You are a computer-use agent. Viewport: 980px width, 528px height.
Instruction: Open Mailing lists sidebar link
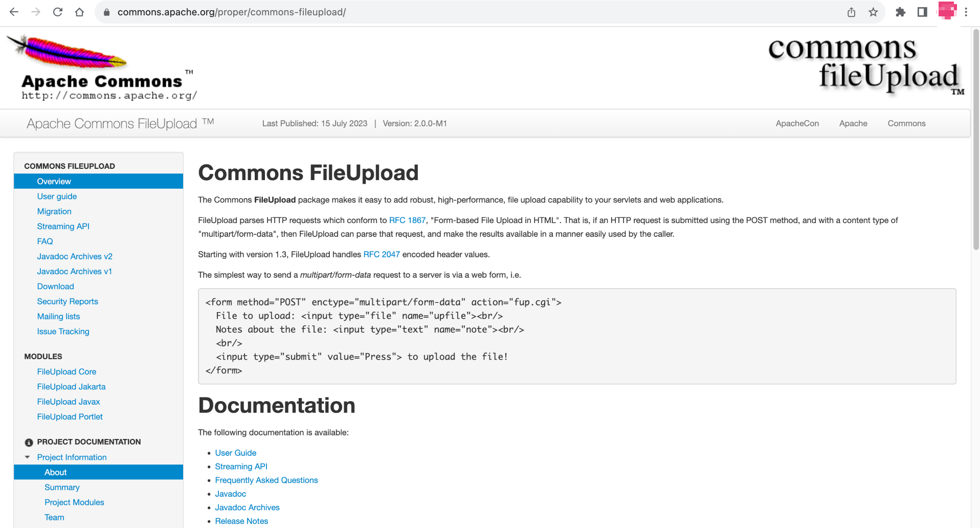pyautogui.click(x=58, y=316)
